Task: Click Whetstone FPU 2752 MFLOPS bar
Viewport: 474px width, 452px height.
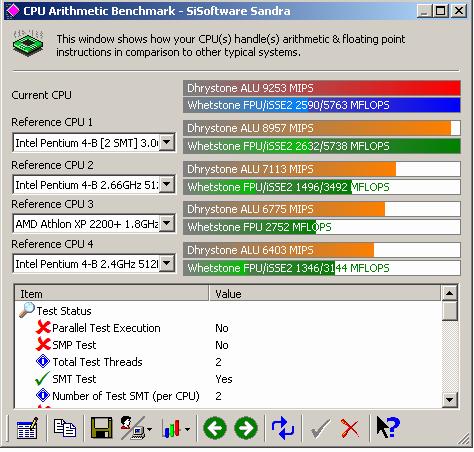Action: [x=322, y=227]
